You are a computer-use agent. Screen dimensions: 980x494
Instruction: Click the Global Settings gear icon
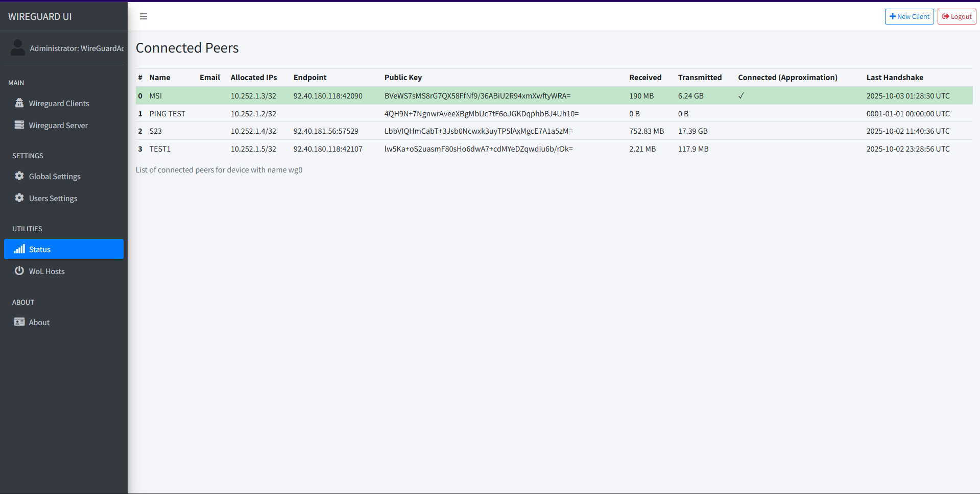pyautogui.click(x=19, y=176)
